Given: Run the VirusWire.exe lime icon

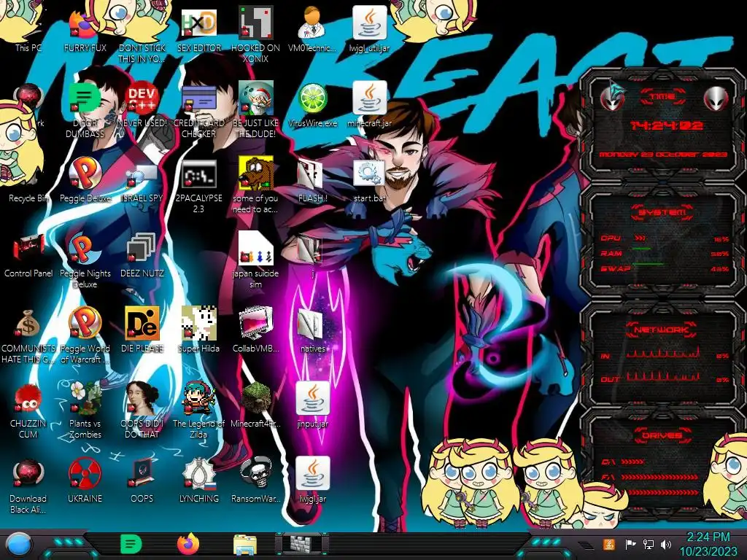Looking at the screenshot, I should pos(312,98).
